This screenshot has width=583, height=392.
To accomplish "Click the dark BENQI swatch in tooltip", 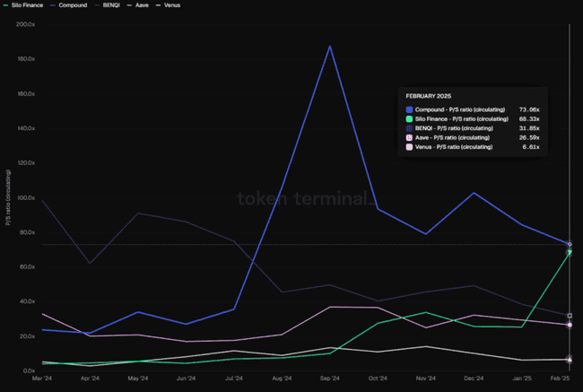I will tap(410, 128).
